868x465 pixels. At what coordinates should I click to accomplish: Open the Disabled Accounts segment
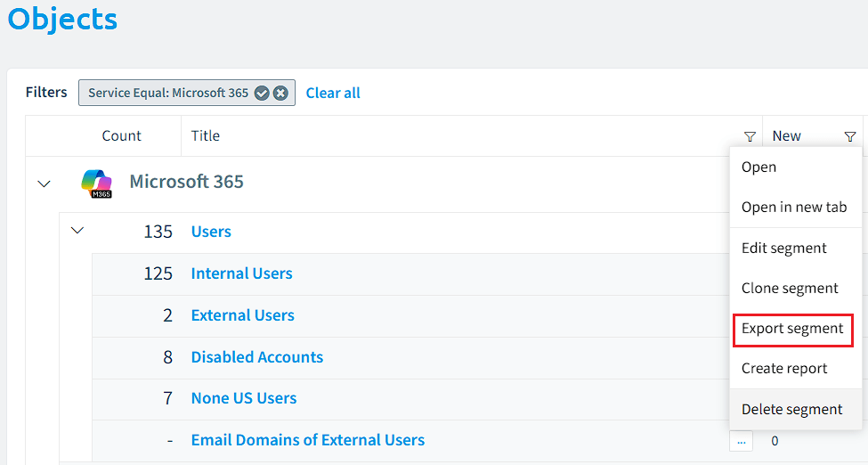[257, 357]
